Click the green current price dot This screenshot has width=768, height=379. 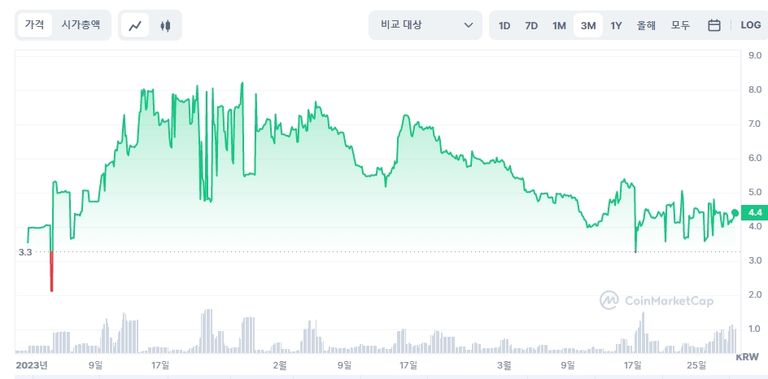click(735, 213)
